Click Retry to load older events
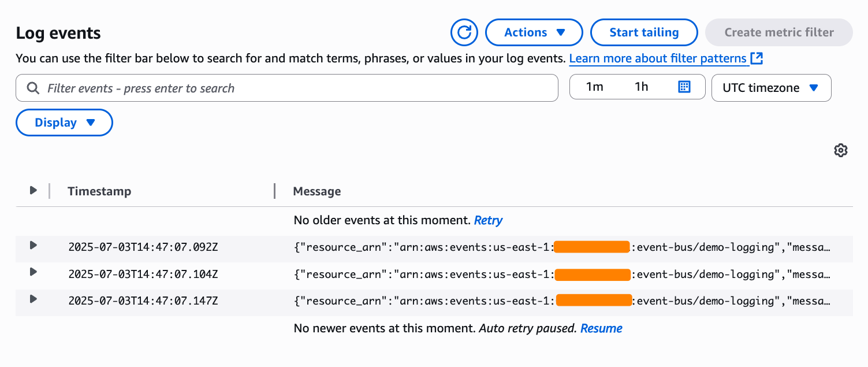 (x=488, y=220)
